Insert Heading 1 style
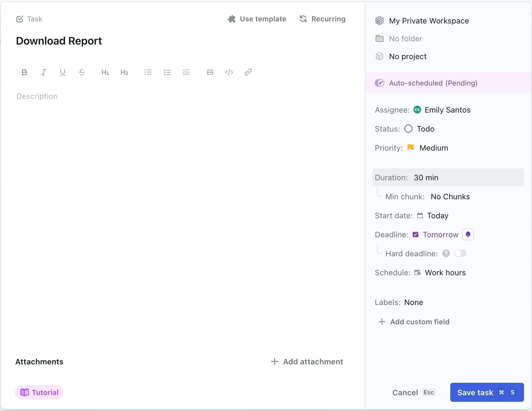This screenshot has width=532, height=411. coord(105,72)
